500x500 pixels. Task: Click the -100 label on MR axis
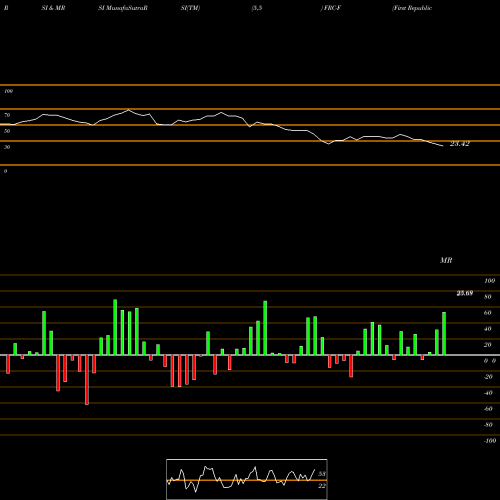(490, 441)
